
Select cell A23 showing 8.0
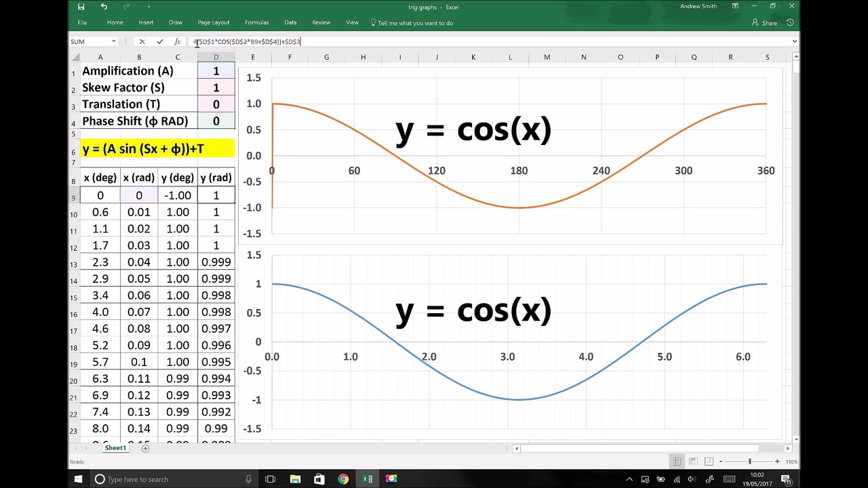pos(100,428)
